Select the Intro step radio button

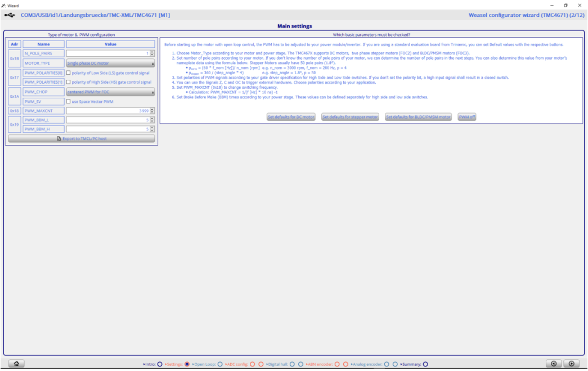(x=160, y=364)
